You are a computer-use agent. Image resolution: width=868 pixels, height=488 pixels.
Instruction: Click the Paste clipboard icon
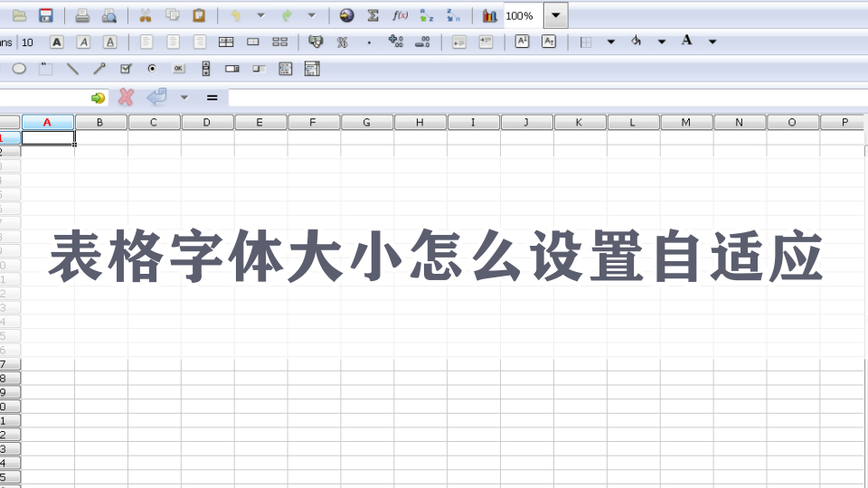click(x=199, y=15)
